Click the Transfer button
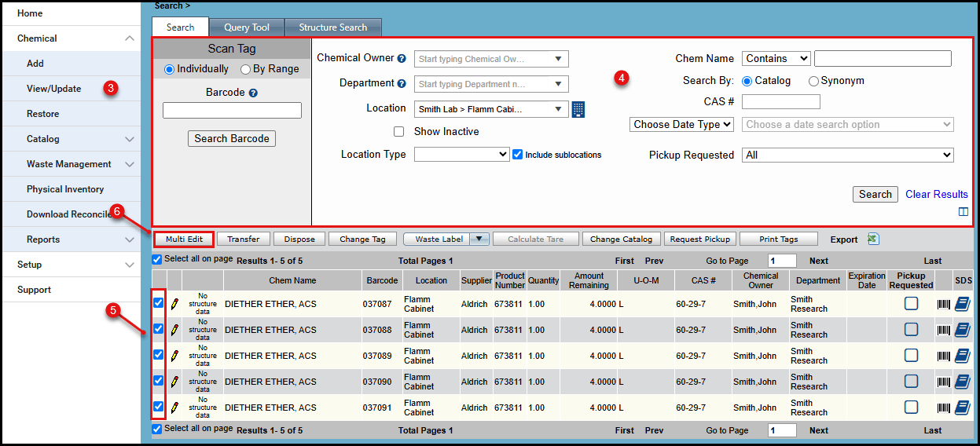980x446 pixels. point(244,239)
